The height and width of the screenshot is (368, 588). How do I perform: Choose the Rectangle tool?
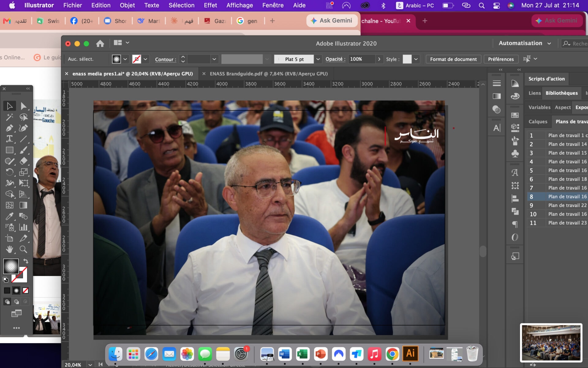pos(9,150)
